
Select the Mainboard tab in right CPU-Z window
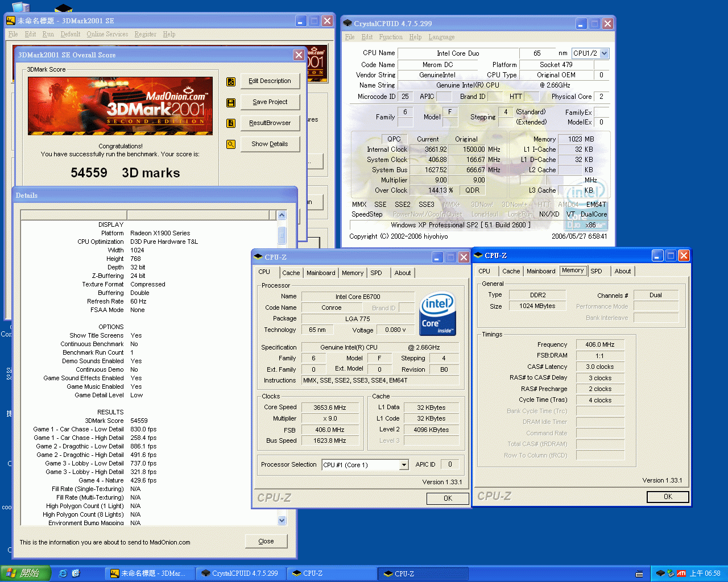point(541,271)
